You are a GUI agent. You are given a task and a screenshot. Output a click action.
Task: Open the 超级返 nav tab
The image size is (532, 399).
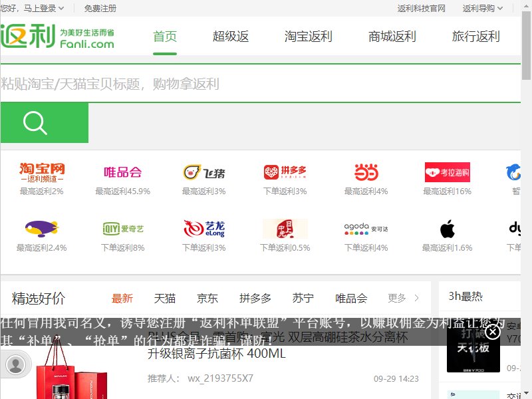[x=231, y=37]
